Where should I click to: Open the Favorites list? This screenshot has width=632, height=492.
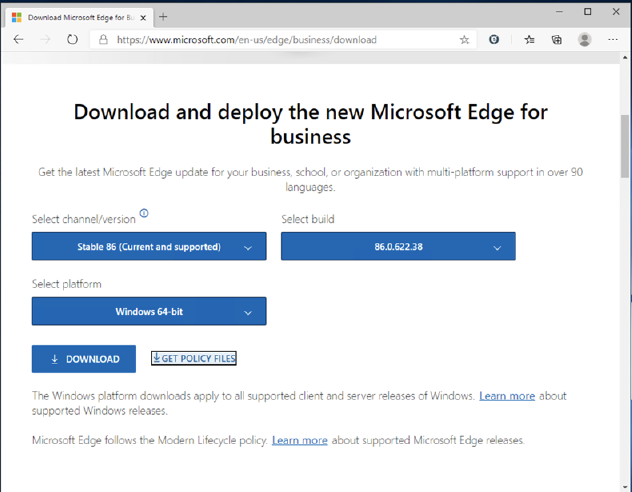pos(529,39)
